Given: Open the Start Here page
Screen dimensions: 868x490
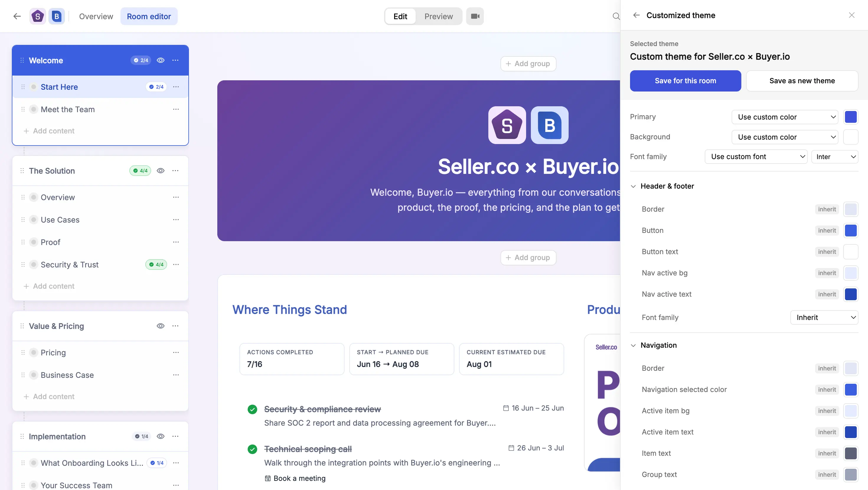Looking at the screenshot, I should (59, 87).
